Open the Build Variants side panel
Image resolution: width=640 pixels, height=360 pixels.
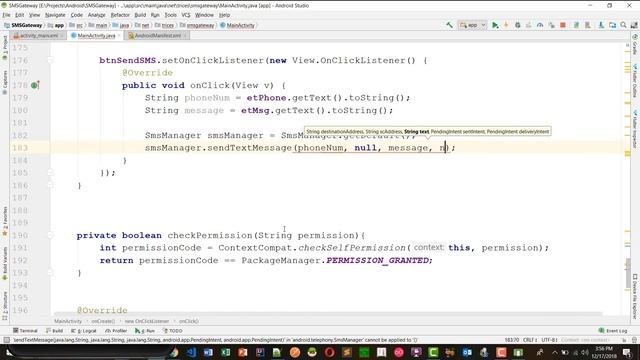[5, 263]
